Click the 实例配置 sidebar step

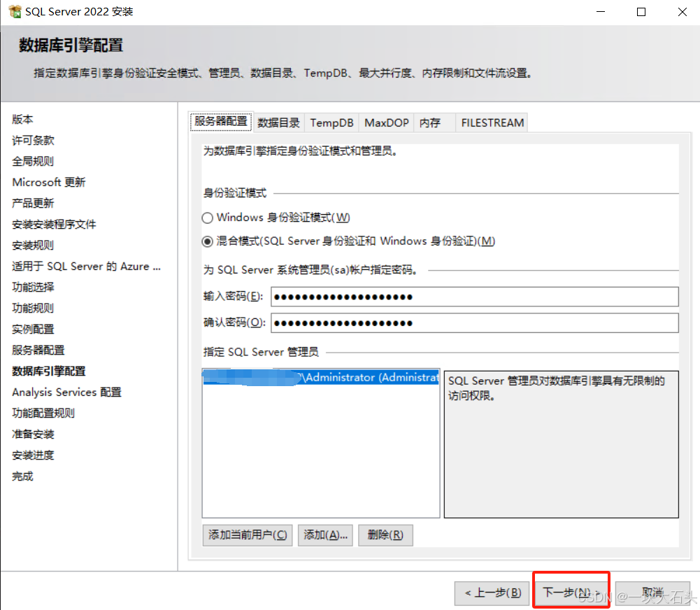click(x=33, y=329)
